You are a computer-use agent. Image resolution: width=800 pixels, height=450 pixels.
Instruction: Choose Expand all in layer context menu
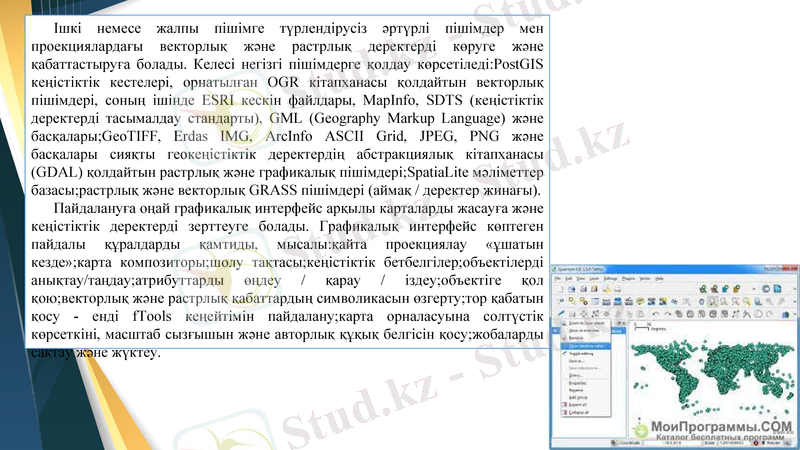585,405
